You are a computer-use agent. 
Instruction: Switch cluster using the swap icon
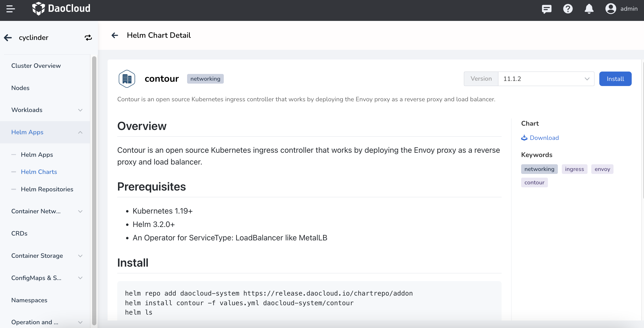tap(88, 38)
